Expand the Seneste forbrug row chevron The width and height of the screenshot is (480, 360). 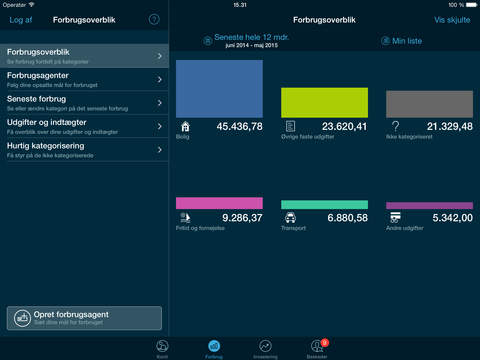coord(160,103)
